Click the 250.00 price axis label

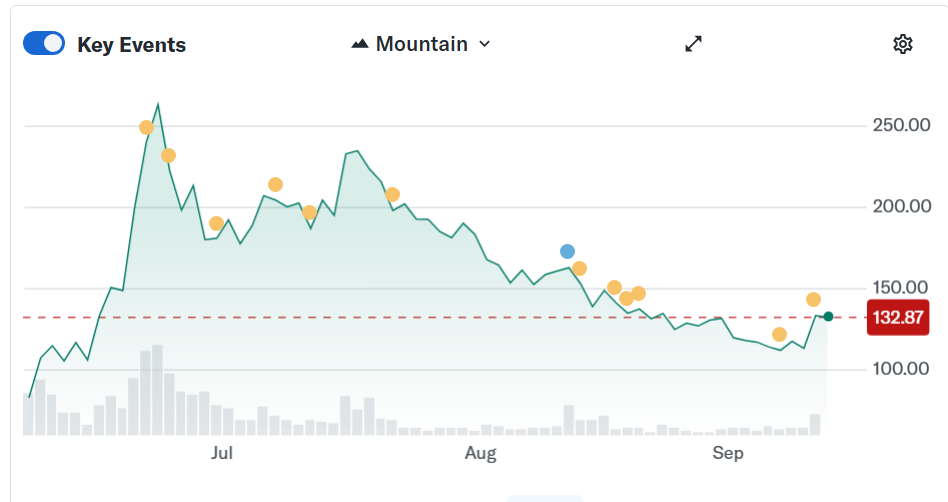[x=902, y=125]
